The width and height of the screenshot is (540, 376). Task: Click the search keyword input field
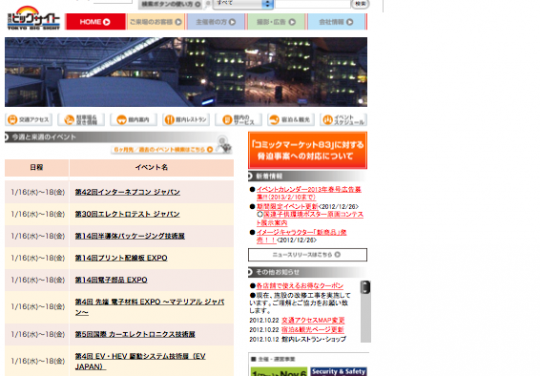click(x=312, y=4)
